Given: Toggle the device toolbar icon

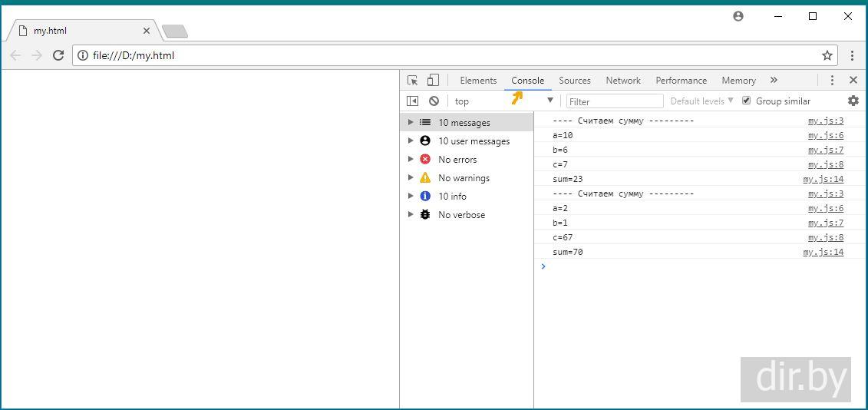Looking at the screenshot, I should (433, 80).
